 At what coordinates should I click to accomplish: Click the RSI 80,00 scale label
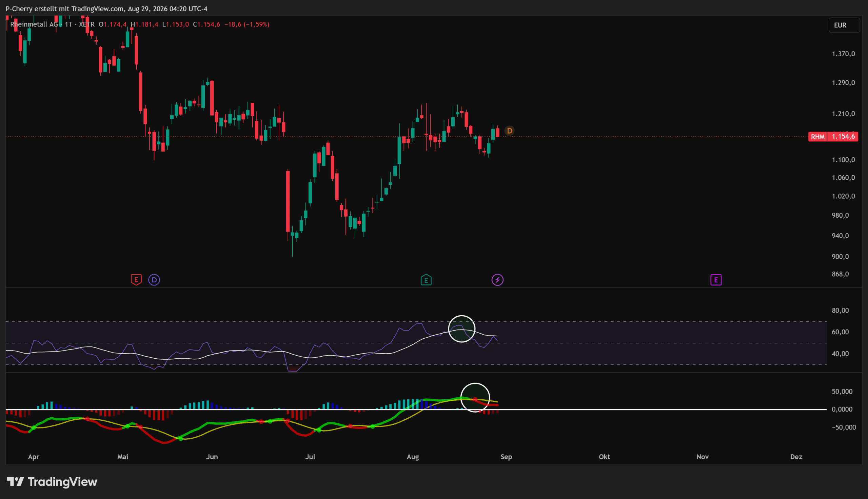[840, 311]
